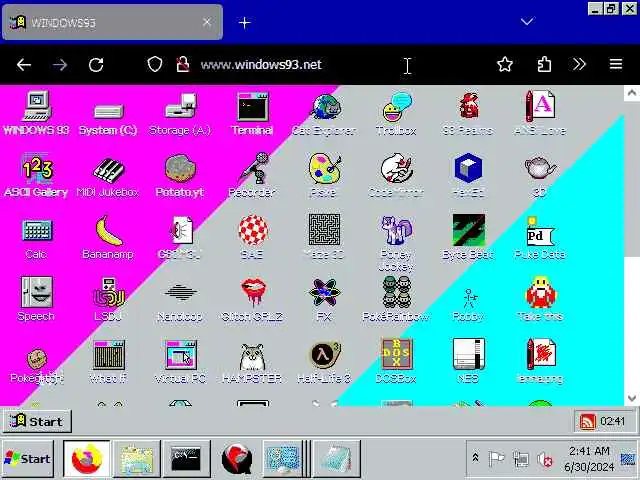
Task: Open a new tab with the plus button
Action: pyautogui.click(x=244, y=23)
